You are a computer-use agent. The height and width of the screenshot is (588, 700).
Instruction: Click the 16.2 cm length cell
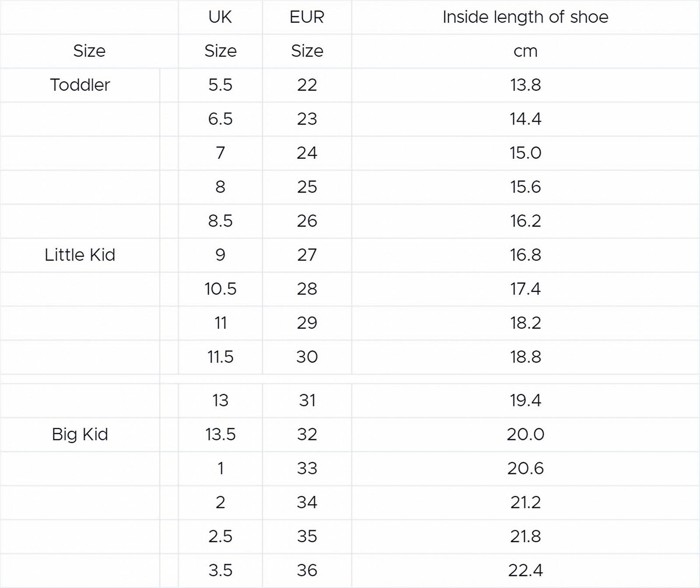(x=525, y=221)
